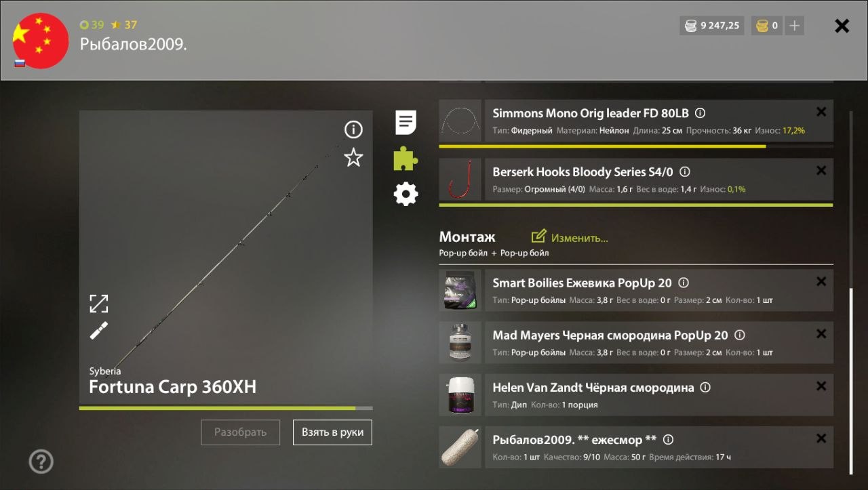
Task: Open rod info icon in preview panel
Action: 353,129
